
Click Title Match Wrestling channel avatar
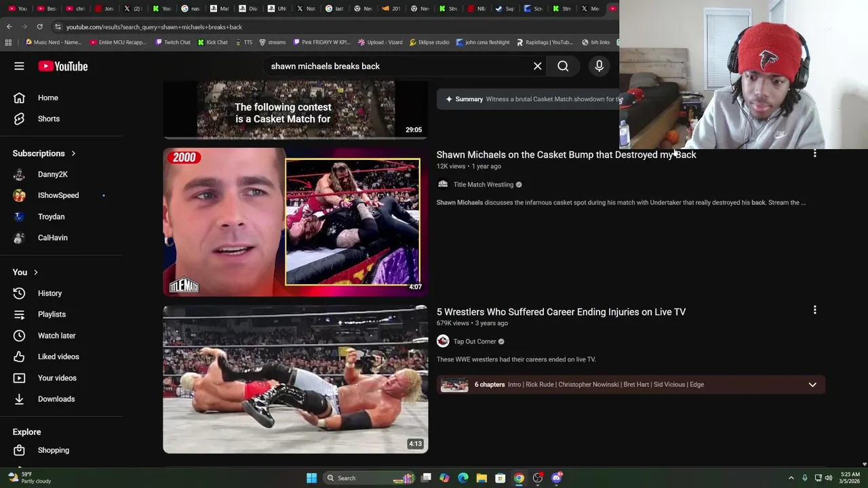pos(443,184)
